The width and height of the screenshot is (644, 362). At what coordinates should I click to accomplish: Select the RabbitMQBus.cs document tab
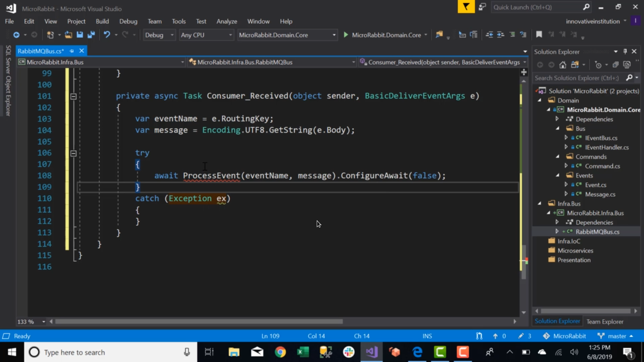[40, 51]
